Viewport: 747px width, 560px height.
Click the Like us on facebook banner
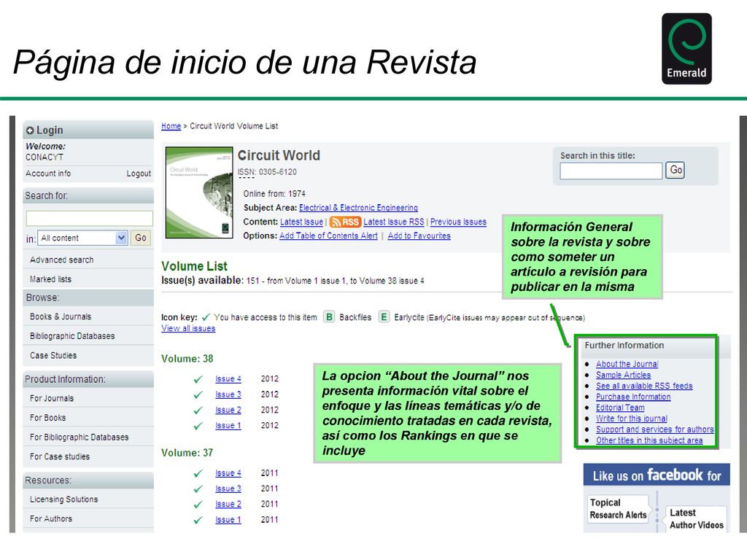point(657,475)
